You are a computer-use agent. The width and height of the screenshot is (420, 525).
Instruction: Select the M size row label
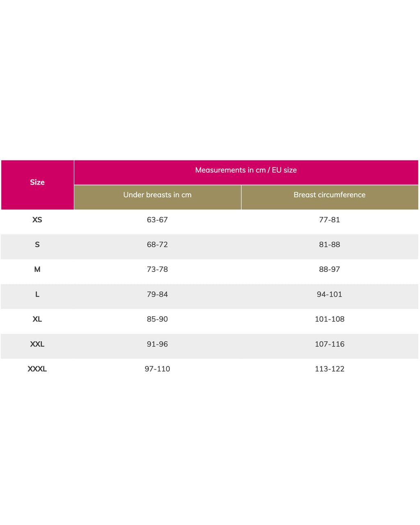[x=37, y=269]
